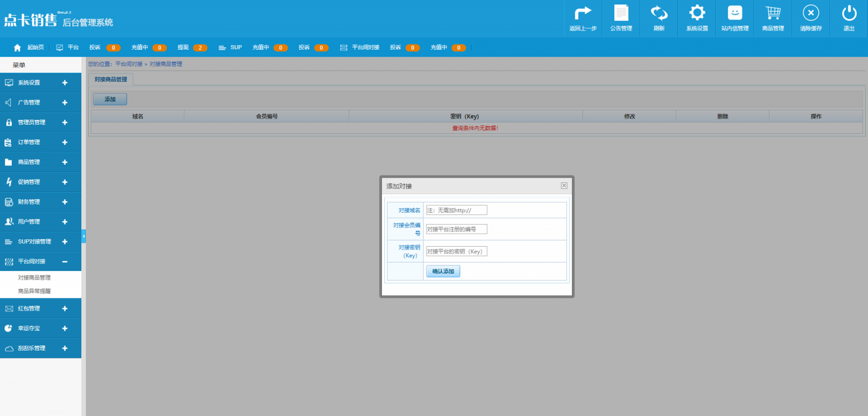The image size is (868, 416).
Task: Open 对接商品管理 in the sidebar submenu
Action: [34, 278]
